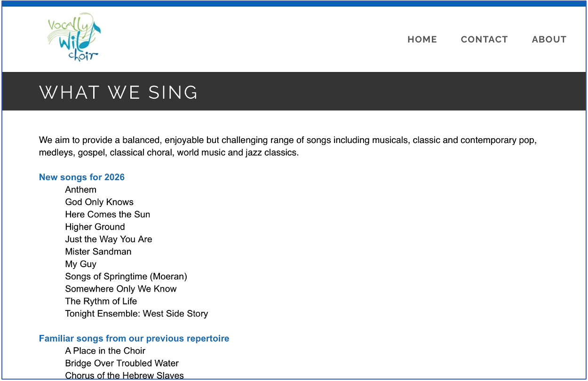Click the Vocally Wild Choir logo
The width and height of the screenshot is (588, 381).
click(74, 38)
